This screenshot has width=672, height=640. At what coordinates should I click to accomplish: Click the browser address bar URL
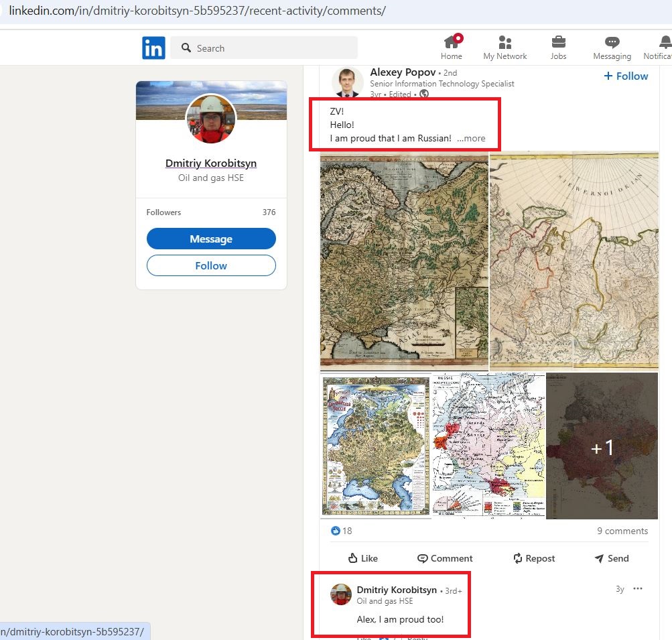click(197, 11)
